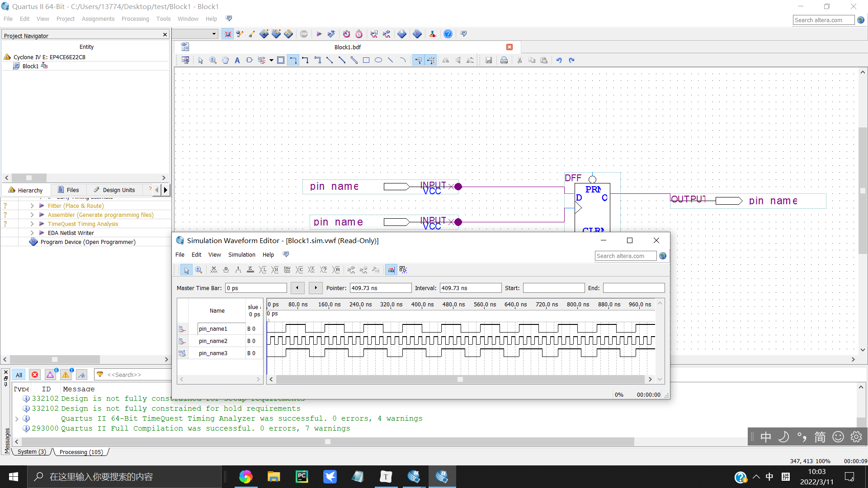Click the waveform horizontal scrollbar thumb
This screenshot has height=488, width=868.
coord(460,379)
